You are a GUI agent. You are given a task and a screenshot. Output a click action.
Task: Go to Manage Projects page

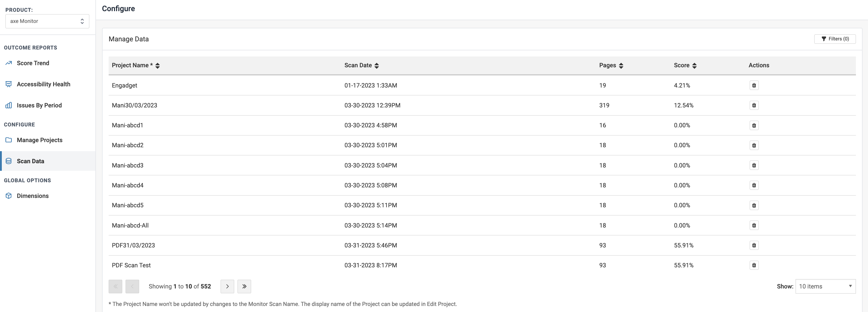pos(40,140)
